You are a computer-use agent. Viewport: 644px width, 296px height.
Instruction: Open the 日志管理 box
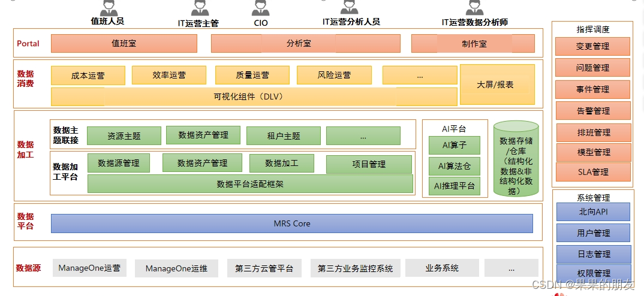pyautogui.click(x=594, y=254)
